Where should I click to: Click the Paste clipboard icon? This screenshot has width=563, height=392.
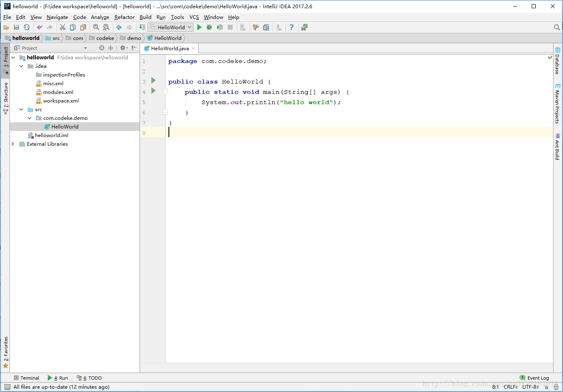pos(83,27)
